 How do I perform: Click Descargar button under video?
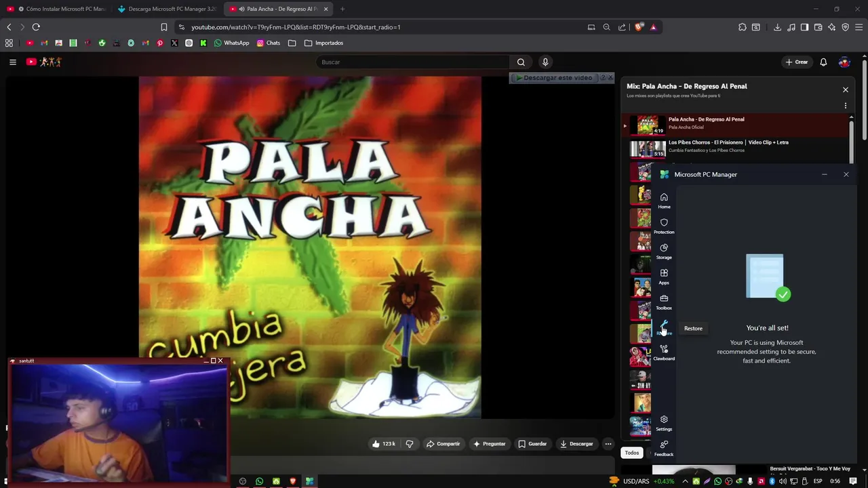pyautogui.click(x=576, y=444)
